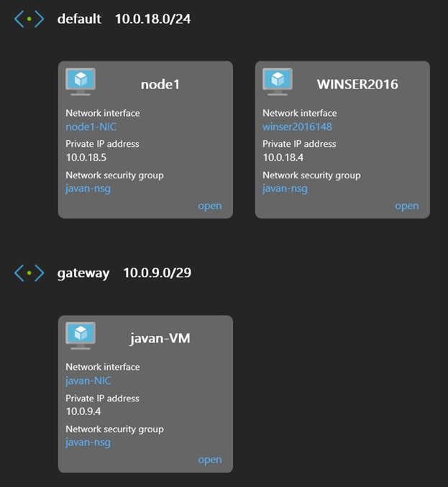The width and height of the screenshot is (448, 487).
Task: Select the javan-VM card title
Action: [160, 338]
